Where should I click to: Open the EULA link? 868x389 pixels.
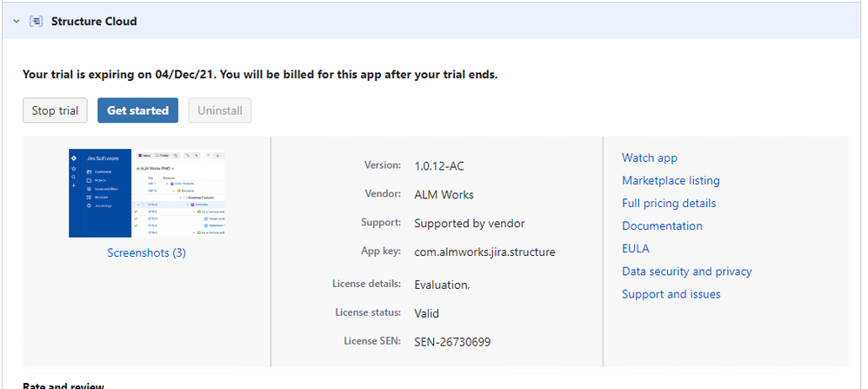coord(636,249)
